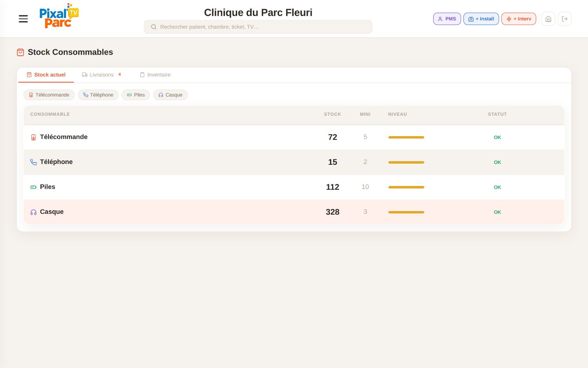The image size is (588, 368).
Task: Toggle the Piles filter chip
Action: (136, 95)
